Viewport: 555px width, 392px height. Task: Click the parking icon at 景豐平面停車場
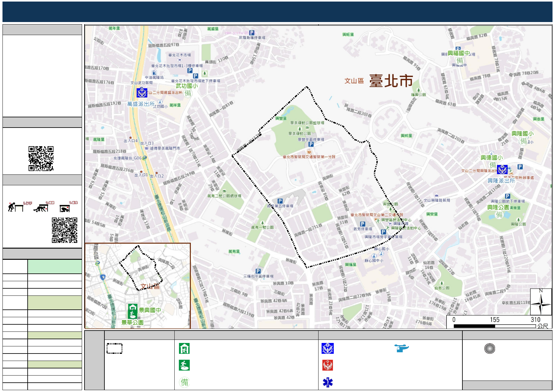[311, 144]
